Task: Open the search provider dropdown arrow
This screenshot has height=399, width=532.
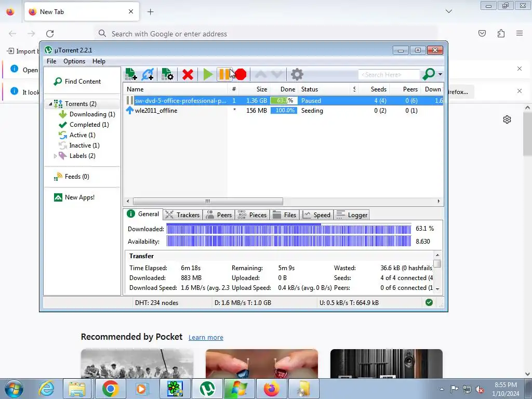Action: coord(440,74)
